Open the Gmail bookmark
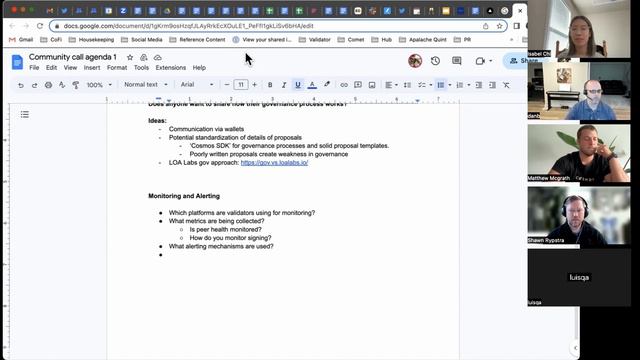Screen dimensions: 640x360 [x=21, y=40]
